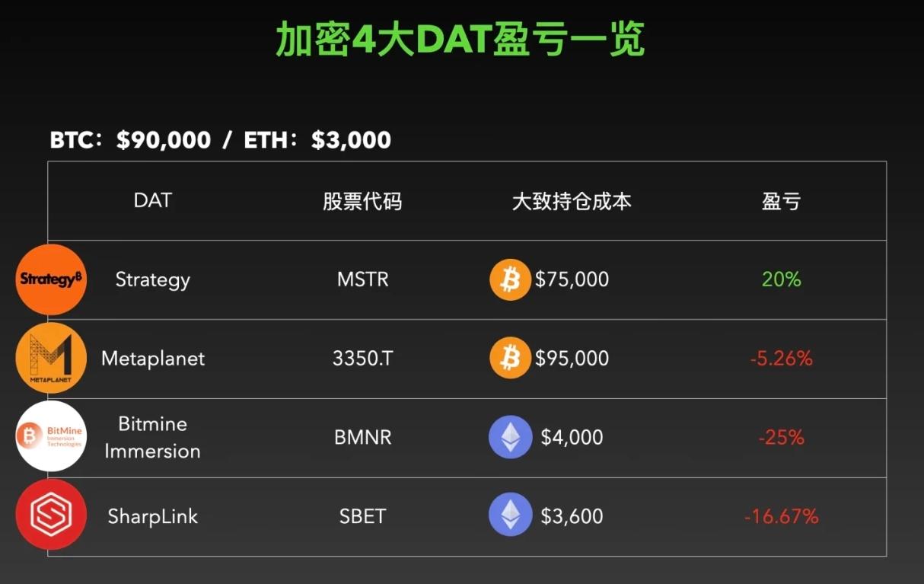
Task: Click the Ethereum icon beside $3,600
Action: point(510,515)
